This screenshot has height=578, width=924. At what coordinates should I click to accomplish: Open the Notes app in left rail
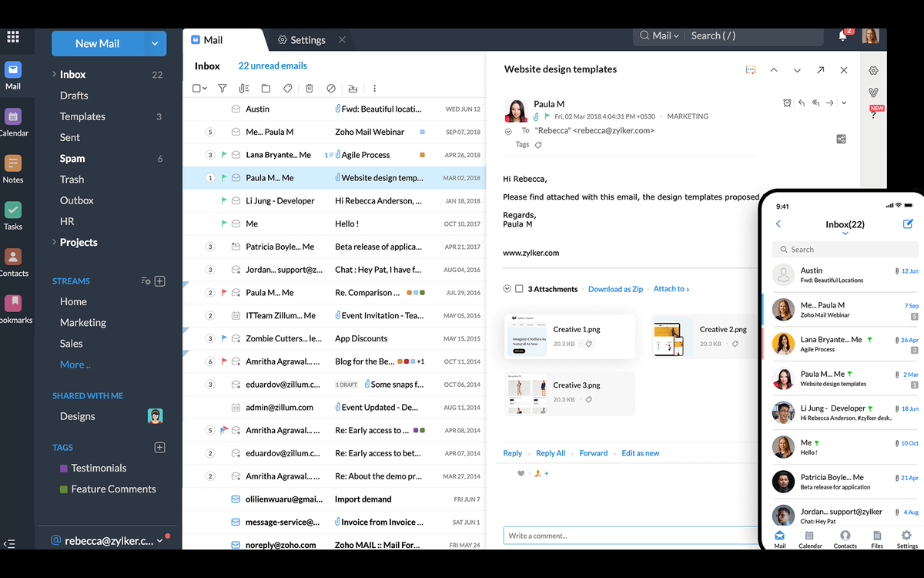(13, 169)
